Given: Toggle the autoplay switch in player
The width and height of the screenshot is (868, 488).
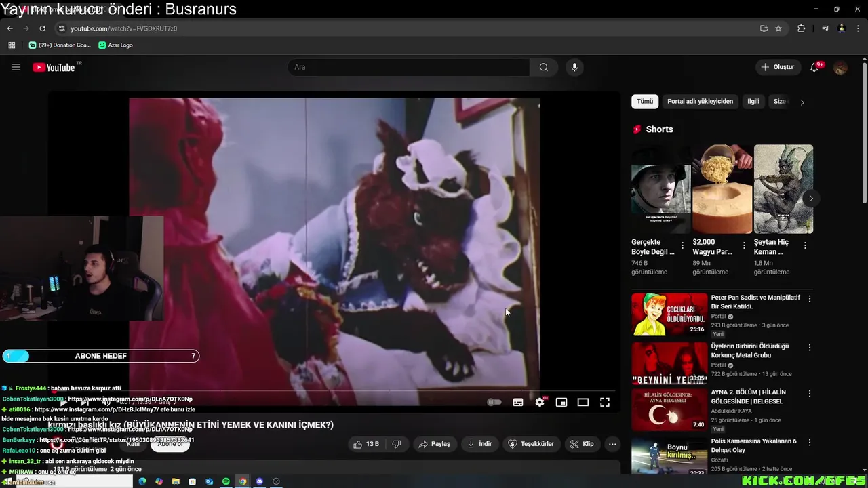Looking at the screenshot, I should [495, 402].
